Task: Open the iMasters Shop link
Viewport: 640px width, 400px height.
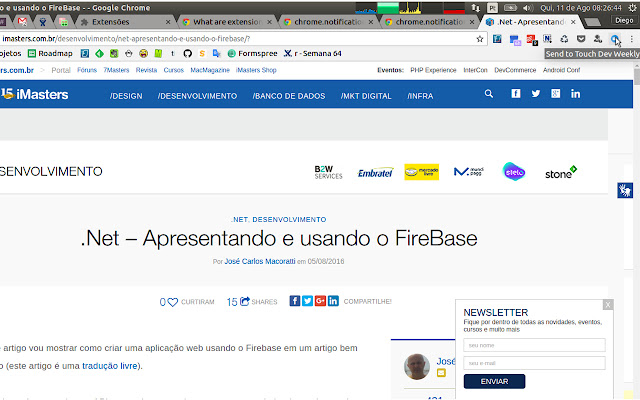Action: click(256, 70)
